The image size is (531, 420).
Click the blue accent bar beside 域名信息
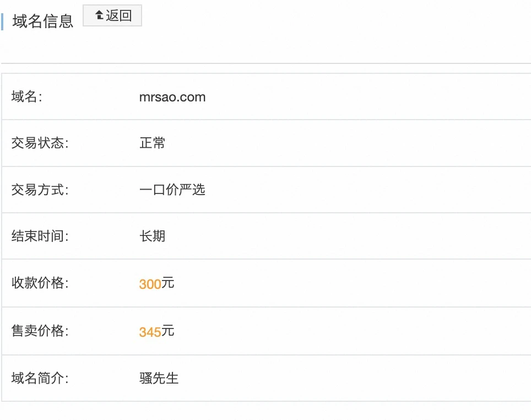click(3, 22)
